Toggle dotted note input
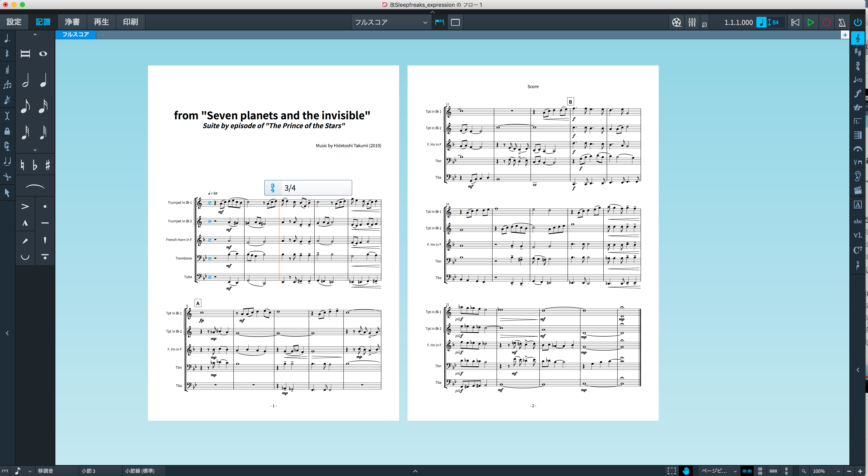Screen dimensions: 868x476 point(7,38)
